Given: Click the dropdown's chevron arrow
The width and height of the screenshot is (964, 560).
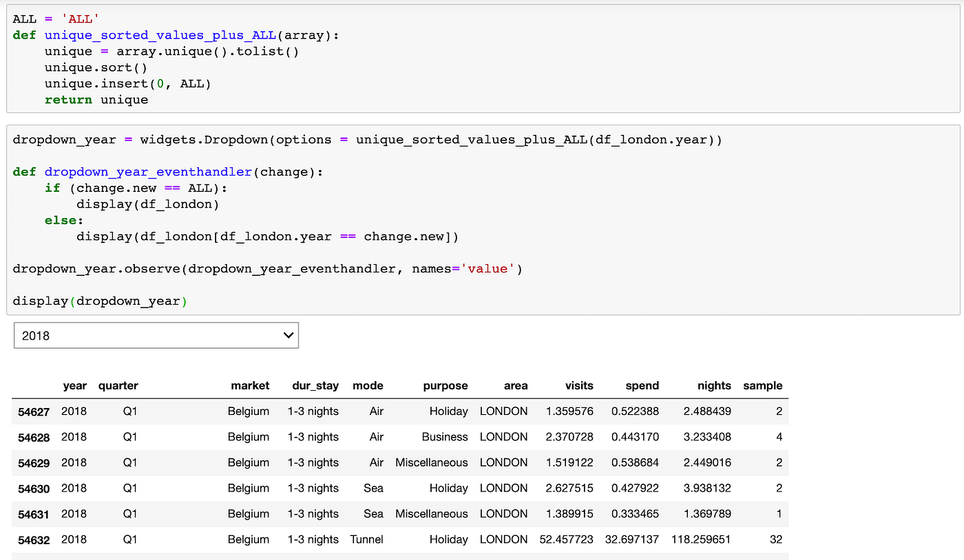Looking at the screenshot, I should coord(288,335).
